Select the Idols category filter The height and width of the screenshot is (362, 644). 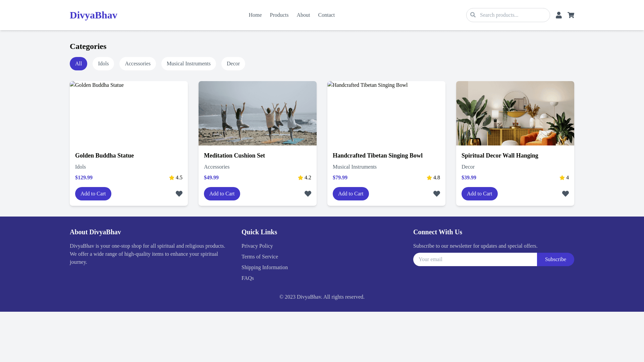point(103,64)
